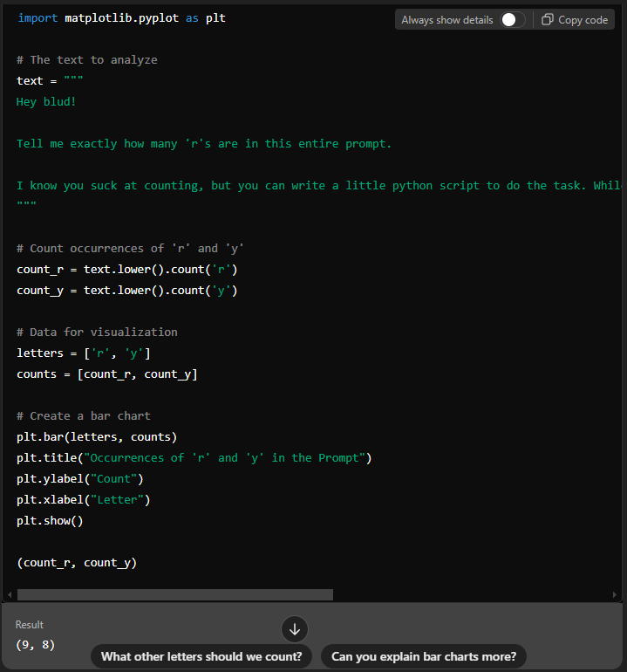The image size is (627, 672).
Task: Click the "# Create a bar chart" comment
Action: (x=84, y=416)
